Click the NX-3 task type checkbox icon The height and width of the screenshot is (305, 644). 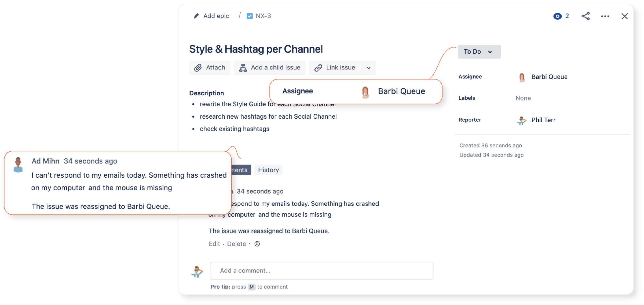pyautogui.click(x=250, y=16)
